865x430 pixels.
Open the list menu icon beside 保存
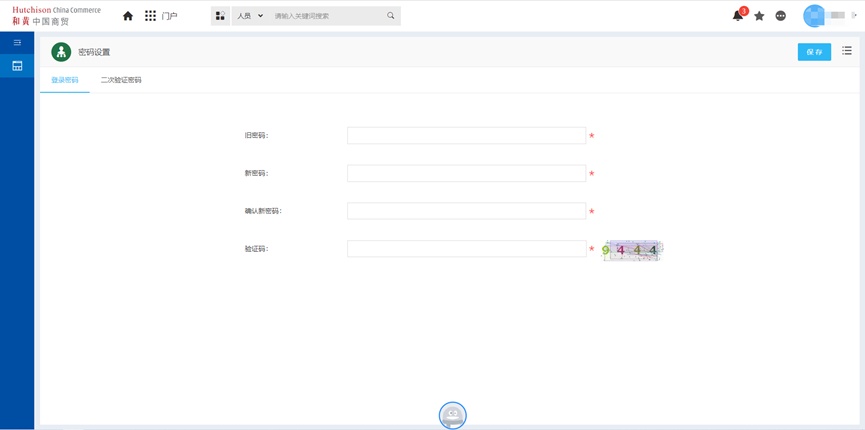[847, 51]
